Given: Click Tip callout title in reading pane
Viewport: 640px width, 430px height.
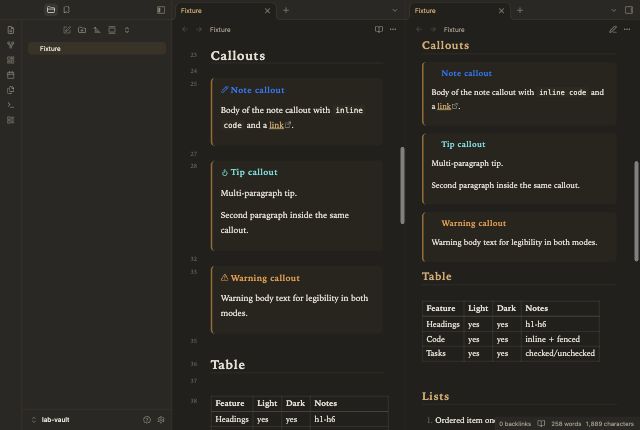Looking at the screenshot, I should pos(463,144).
